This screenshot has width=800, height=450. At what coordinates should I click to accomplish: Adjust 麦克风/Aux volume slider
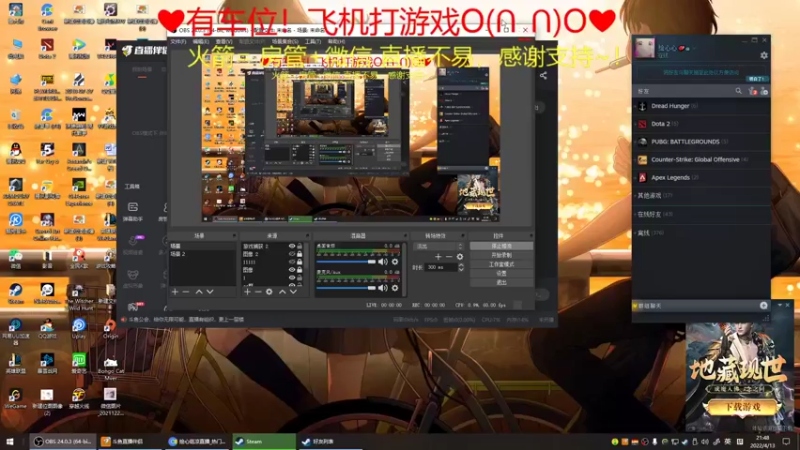pos(346,288)
